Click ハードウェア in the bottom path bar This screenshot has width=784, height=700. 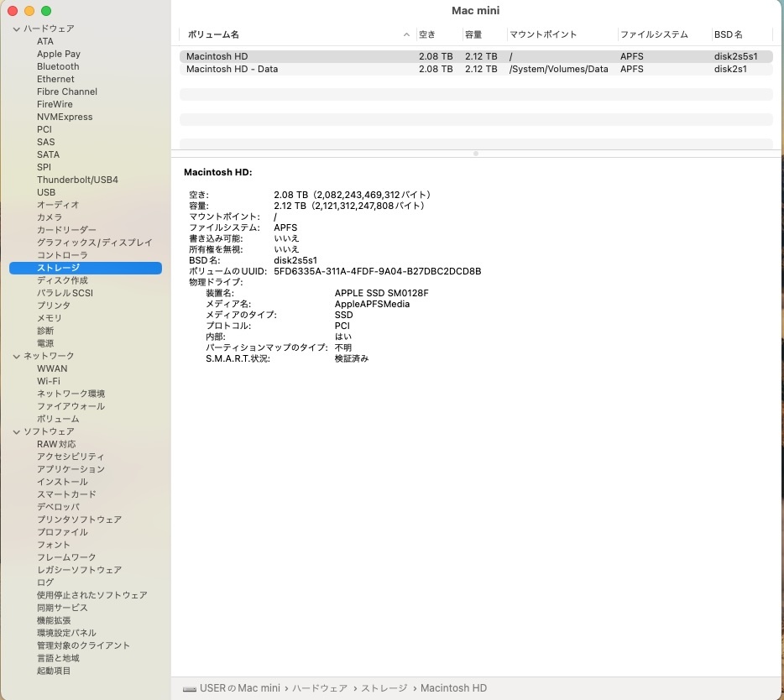pos(320,688)
